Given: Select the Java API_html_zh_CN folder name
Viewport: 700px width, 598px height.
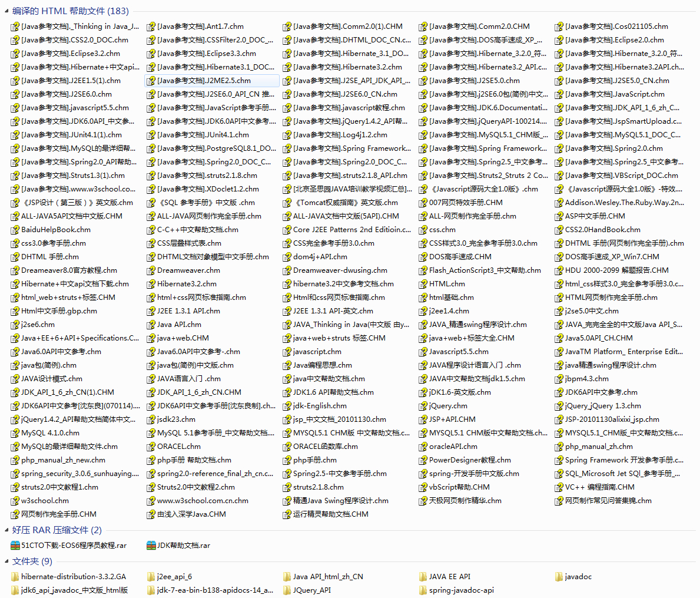Looking at the screenshot, I should (x=328, y=577).
